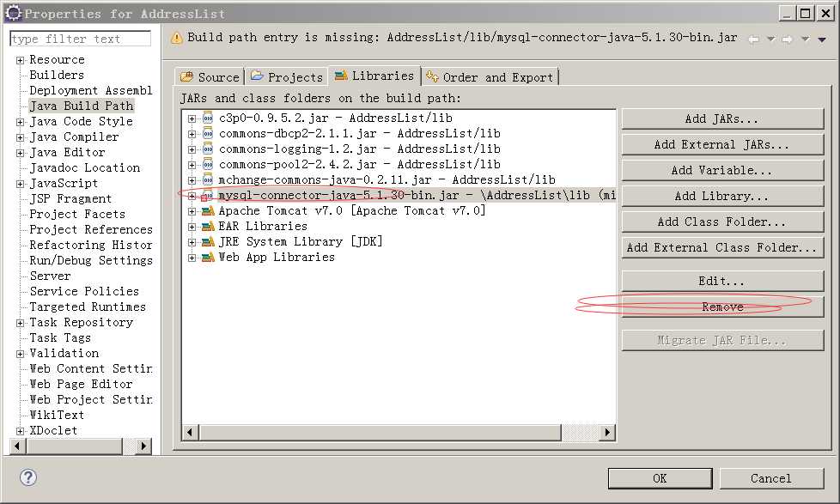Expand the JavaScript node
The image size is (840, 504).
[21, 185]
